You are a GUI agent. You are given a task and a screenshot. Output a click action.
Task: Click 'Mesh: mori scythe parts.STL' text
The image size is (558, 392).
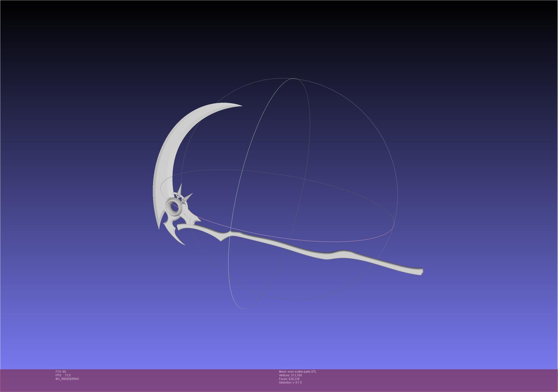click(298, 372)
